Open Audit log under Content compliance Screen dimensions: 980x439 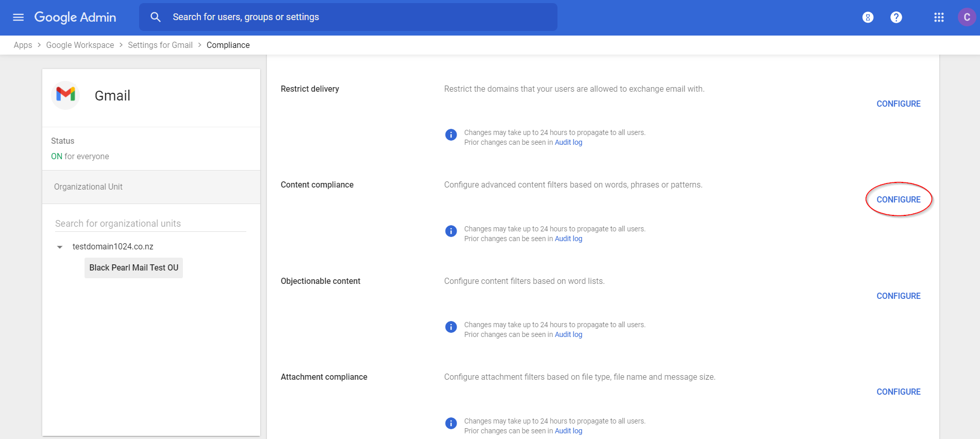pos(568,239)
